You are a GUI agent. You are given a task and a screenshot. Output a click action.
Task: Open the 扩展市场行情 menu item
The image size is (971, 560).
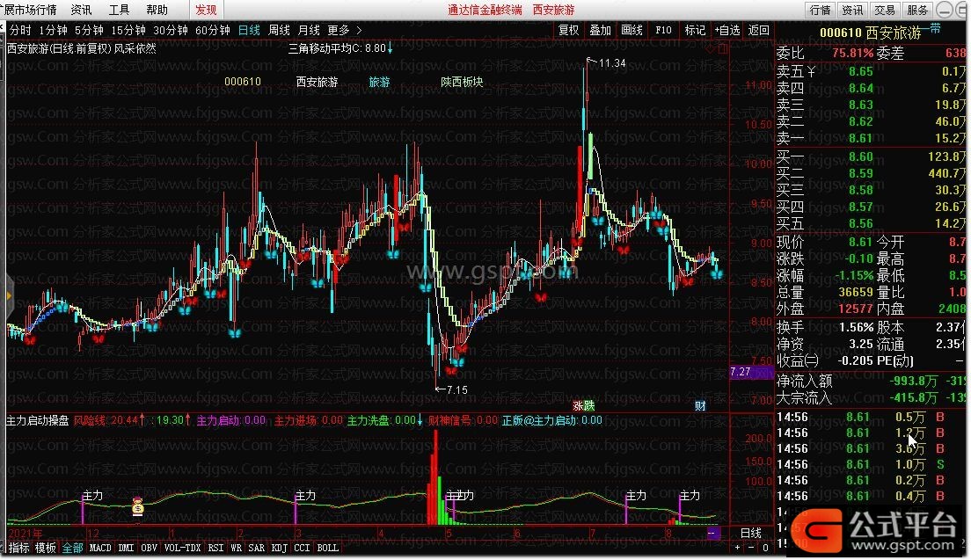click(x=28, y=10)
